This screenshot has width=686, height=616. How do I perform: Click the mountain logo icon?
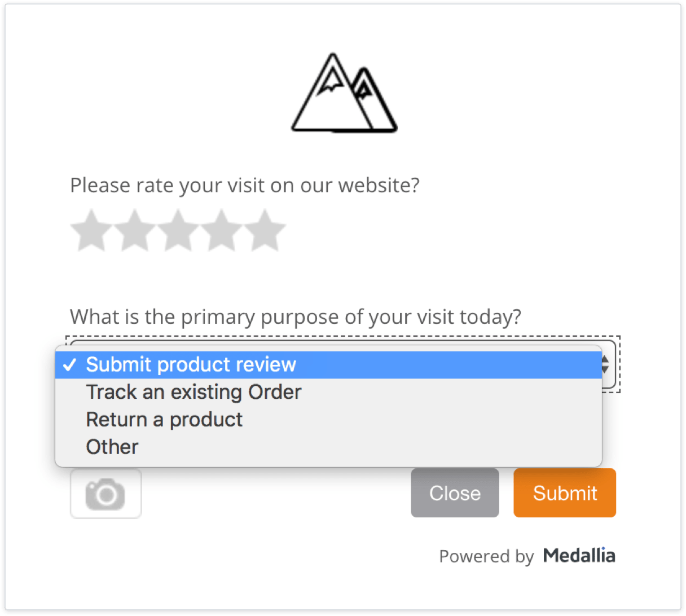(x=344, y=93)
